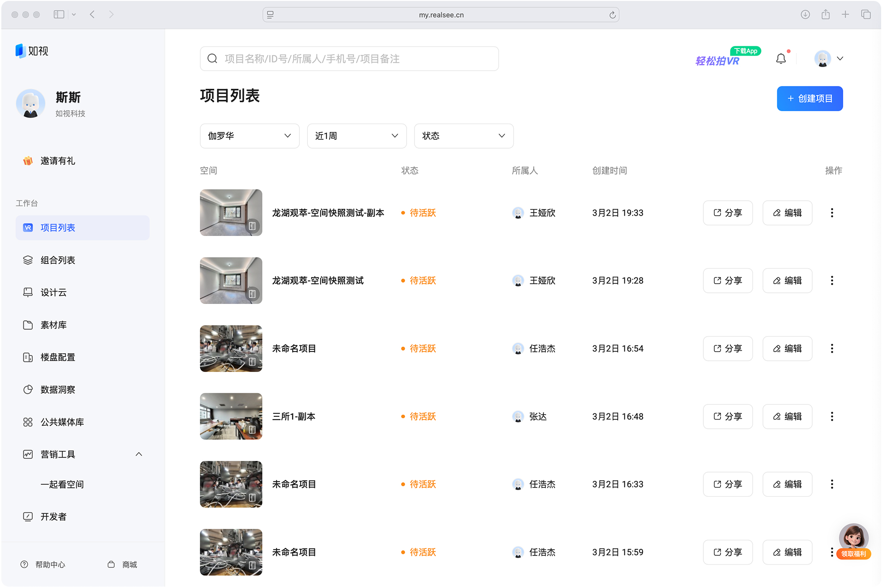Go to 组合列表 in the sidebar

click(x=58, y=260)
